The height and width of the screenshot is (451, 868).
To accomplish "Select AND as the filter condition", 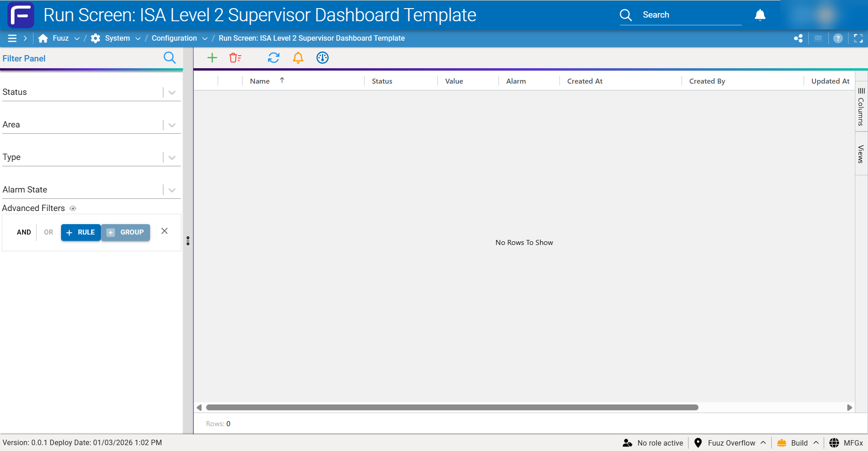I will [x=24, y=232].
